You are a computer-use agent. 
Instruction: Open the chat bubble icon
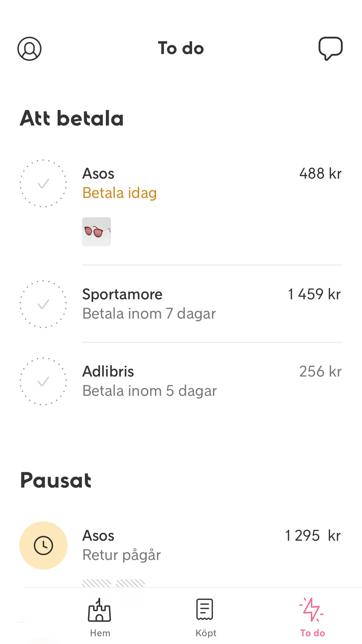coord(330,48)
